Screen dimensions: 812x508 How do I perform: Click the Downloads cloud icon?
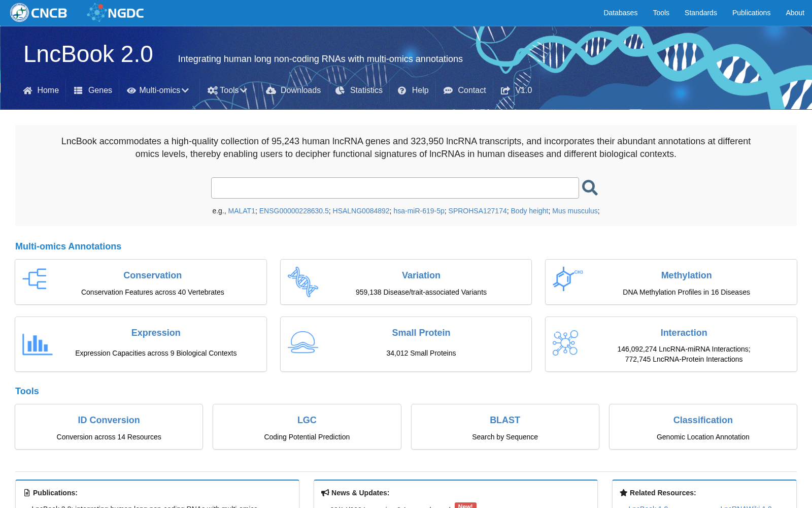(271, 90)
